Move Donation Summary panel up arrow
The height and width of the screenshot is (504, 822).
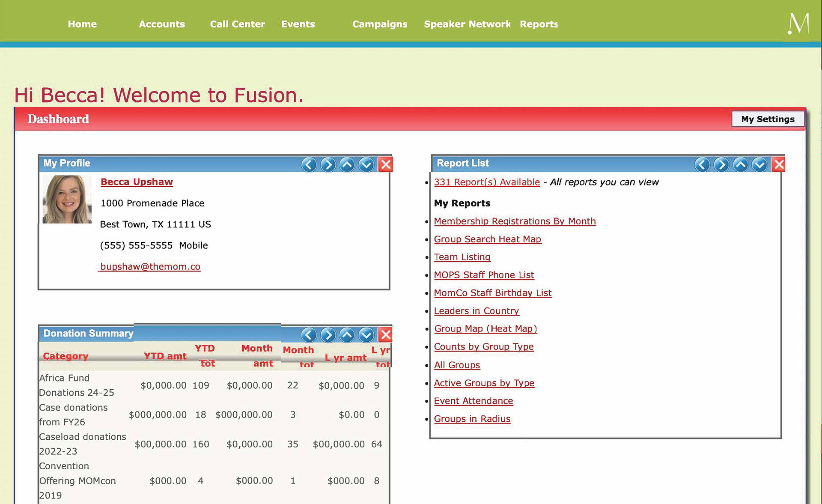coord(347,335)
